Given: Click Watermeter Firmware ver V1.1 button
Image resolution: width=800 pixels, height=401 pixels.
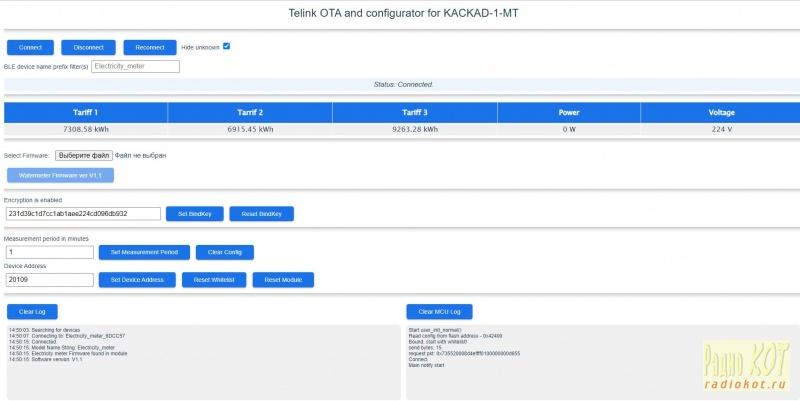Looking at the screenshot, I should [60, 175].
